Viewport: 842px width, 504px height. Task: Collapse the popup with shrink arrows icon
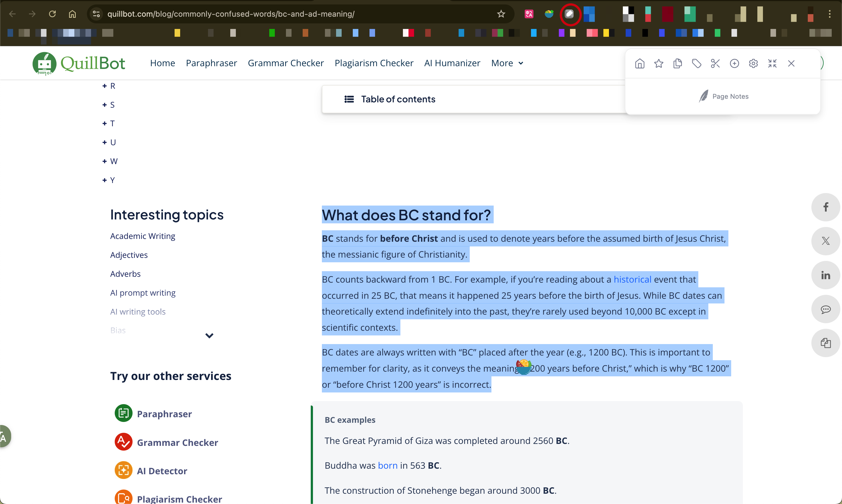[772, 63]
